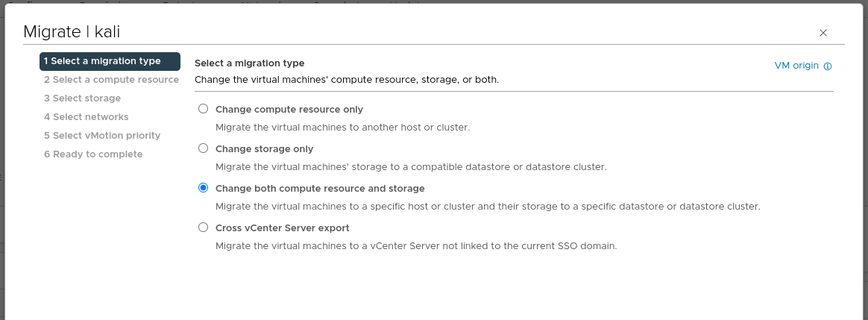Jump to step 6 Ready to complete

(x=92, y=154)
